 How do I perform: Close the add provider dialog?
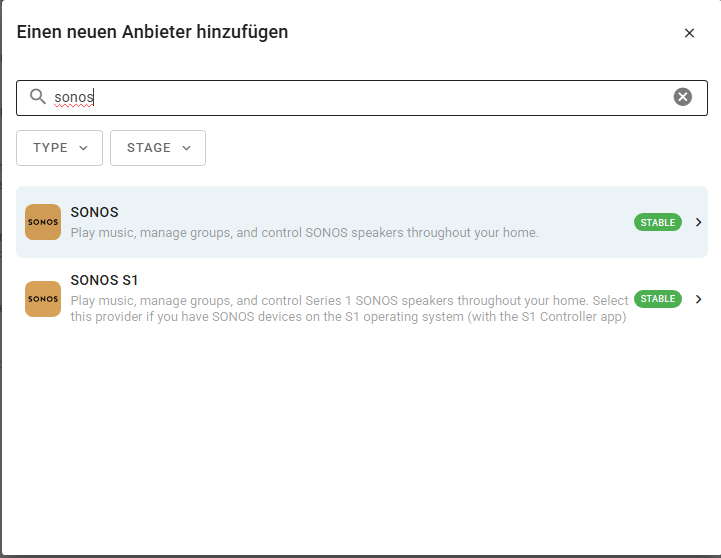click(x=689, y=33)
